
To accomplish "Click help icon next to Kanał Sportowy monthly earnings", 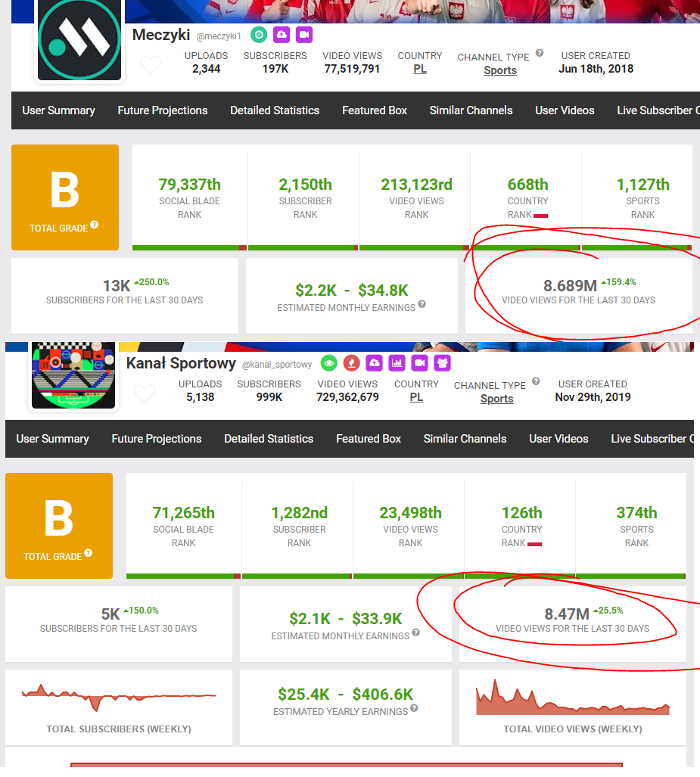I will [416, 632].
